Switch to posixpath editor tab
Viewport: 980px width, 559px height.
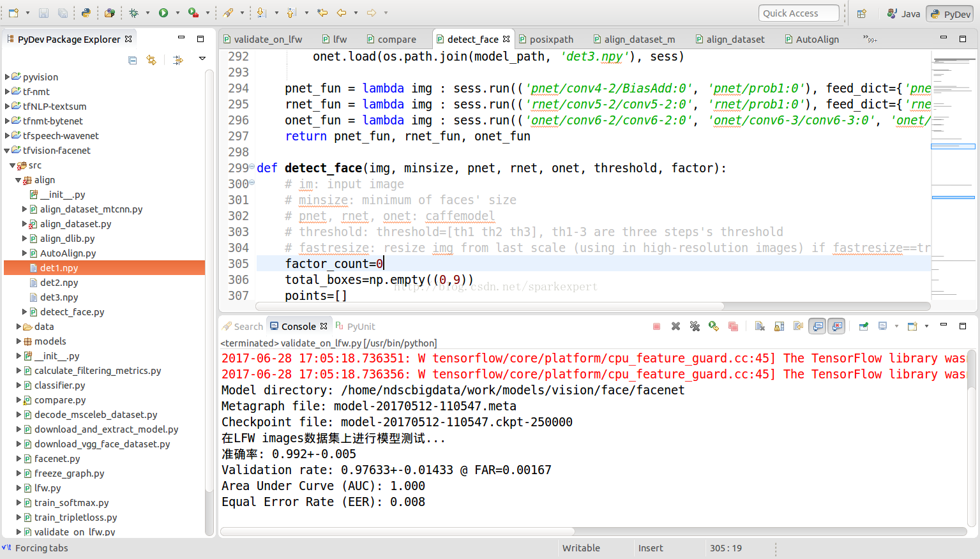[x=546, y=39]
